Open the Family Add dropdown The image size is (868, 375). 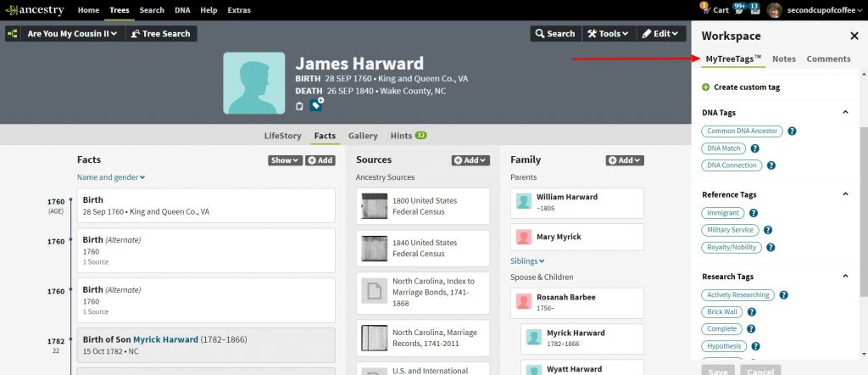[625, 160]
